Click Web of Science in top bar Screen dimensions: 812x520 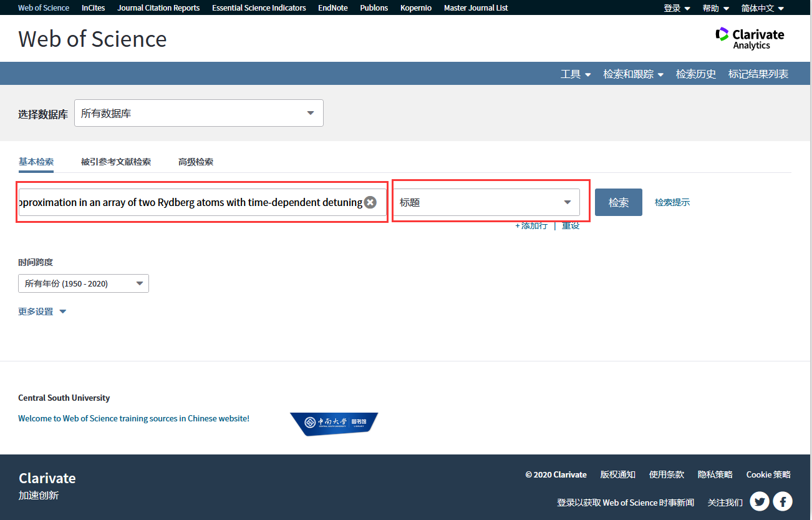click(x=44, y=8)
